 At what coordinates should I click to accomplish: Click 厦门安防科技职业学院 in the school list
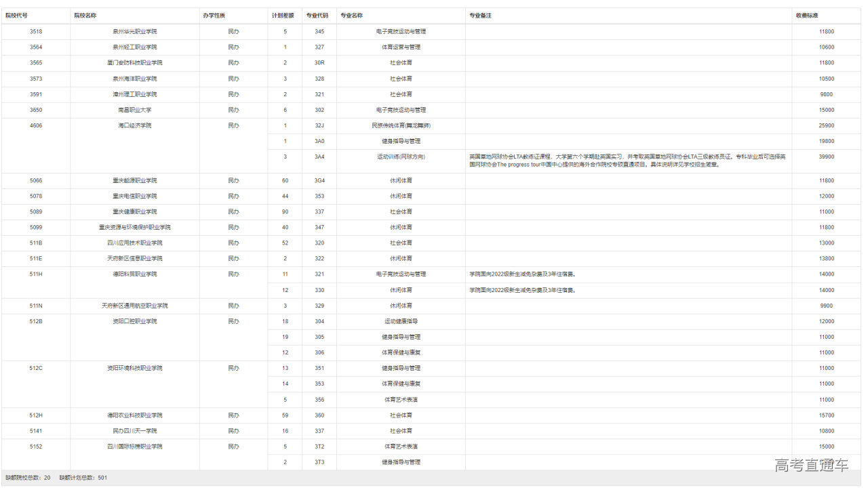pyautogui.click(x=134, y=62)
